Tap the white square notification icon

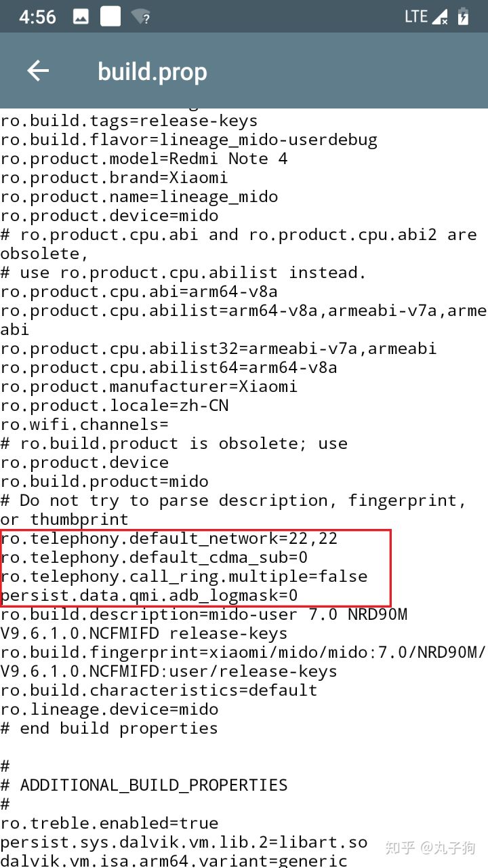tap(110, 17)
